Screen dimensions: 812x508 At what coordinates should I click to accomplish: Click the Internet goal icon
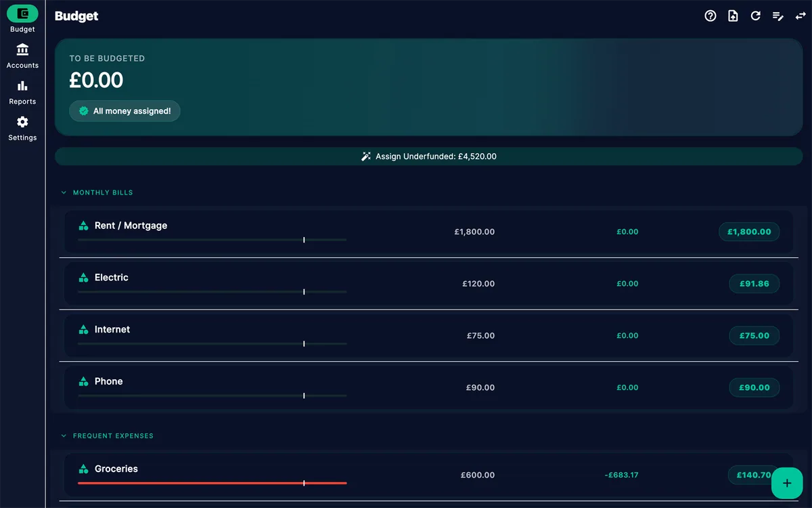83,330
